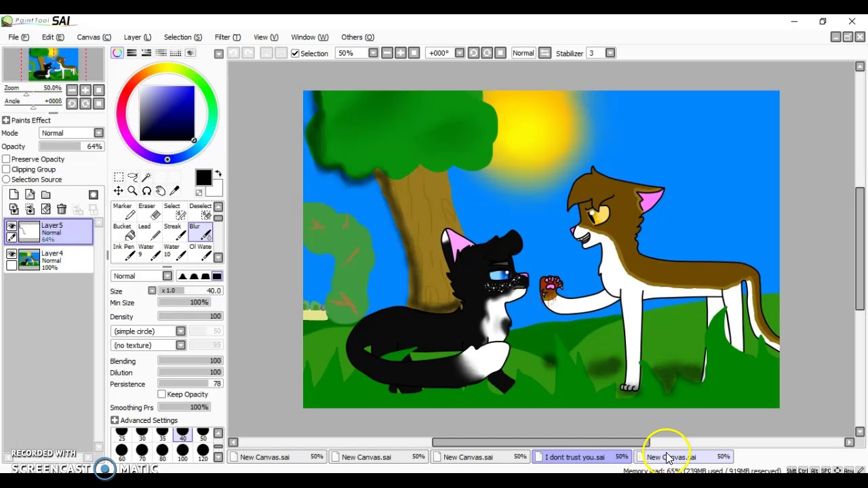Adjust the layer Opacity slider
The image size is (868, 488).
[71, 146]
